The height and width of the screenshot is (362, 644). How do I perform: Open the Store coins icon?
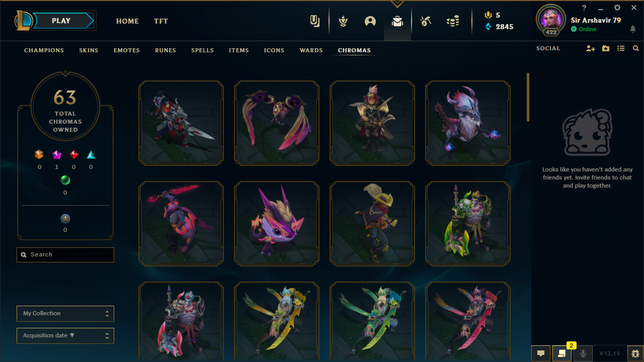coord(453,21)
